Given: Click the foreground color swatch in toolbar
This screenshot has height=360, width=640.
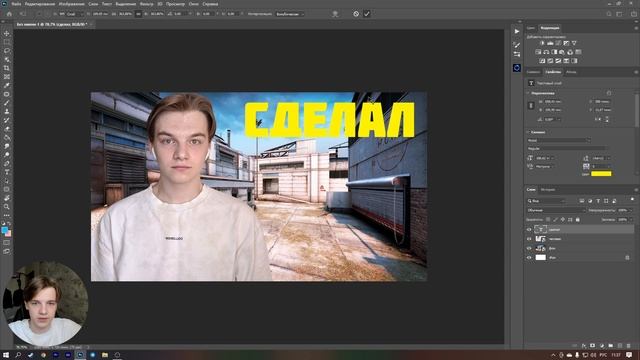Looking at the screenshot, I should click(x=4, y=231).
